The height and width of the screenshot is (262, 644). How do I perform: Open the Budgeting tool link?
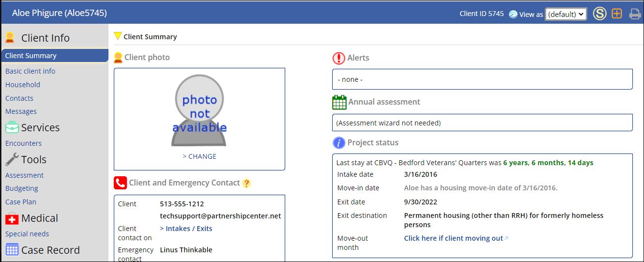coord(22,188)
